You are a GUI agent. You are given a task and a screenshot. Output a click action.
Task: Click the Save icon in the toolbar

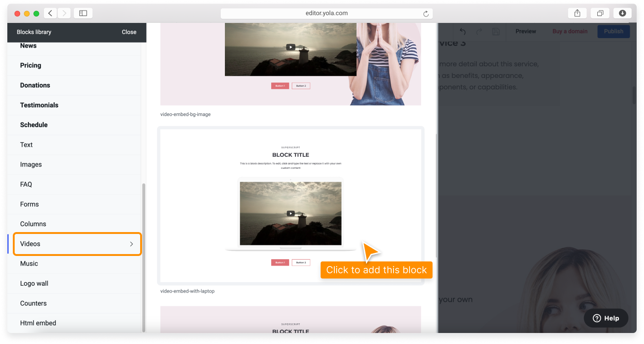(x=495, y=31)
